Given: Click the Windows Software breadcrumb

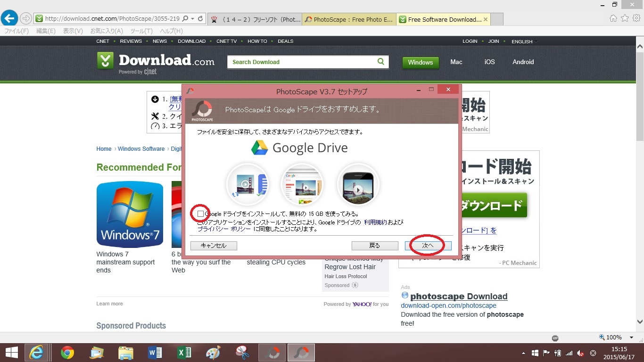Looking at the screenshot, I should tap(141, 149).
